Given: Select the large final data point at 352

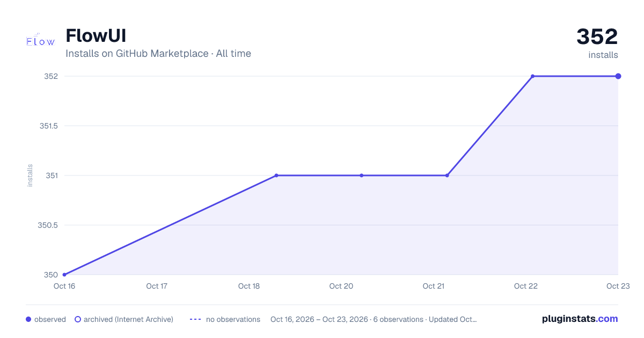Looking at the screenshot, I should pos(618,76).
